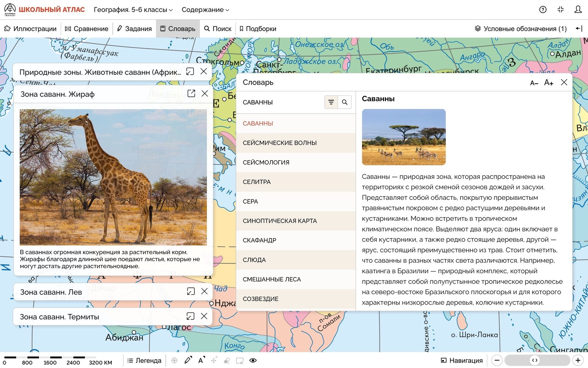Select САВАННЫ in the dictionary list

[296, 124]
